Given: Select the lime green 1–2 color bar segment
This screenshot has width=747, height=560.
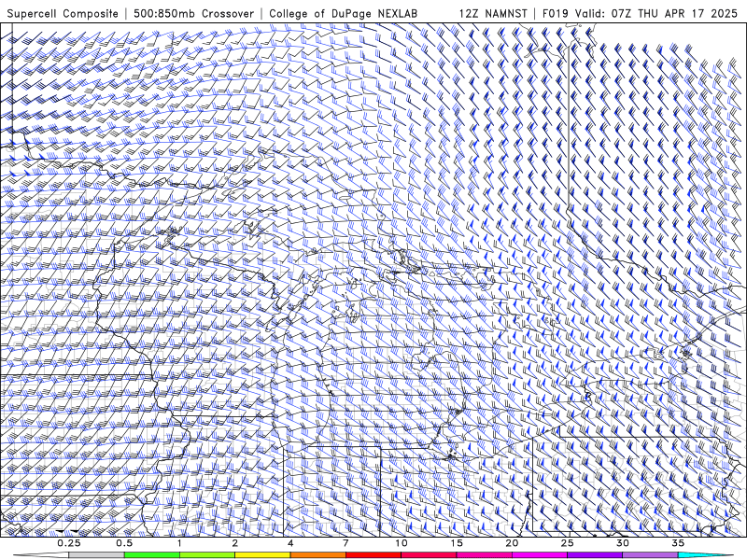Looking at the screenshot, I should (x=207, y=555).
